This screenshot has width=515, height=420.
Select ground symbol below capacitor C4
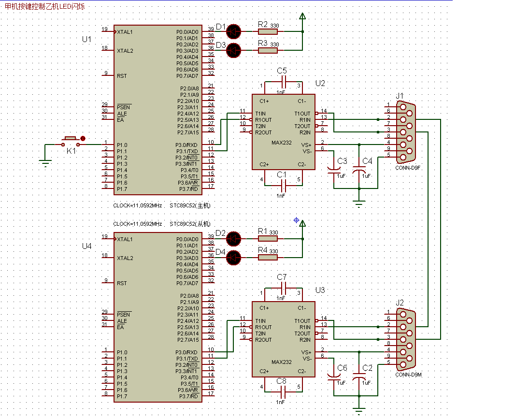(x=359, y=204)
